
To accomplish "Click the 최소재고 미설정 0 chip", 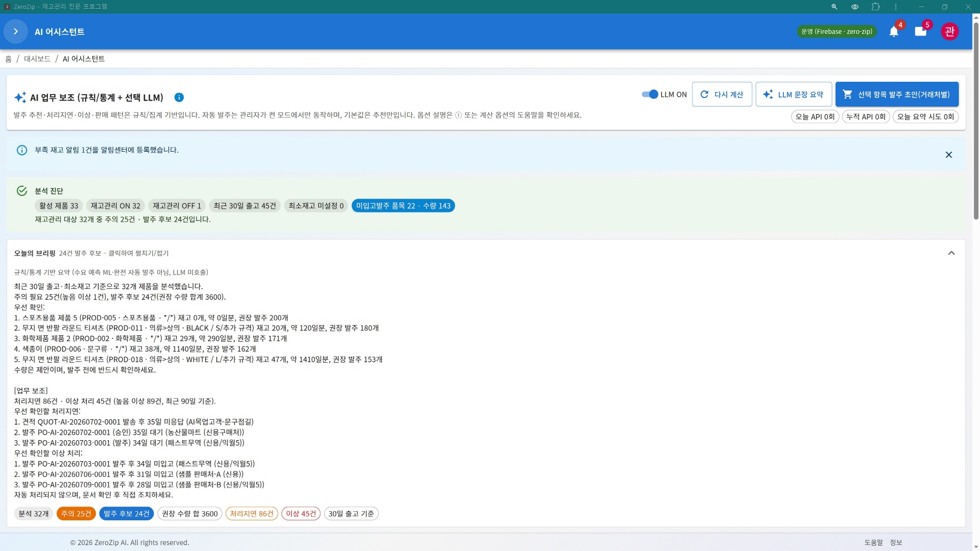I will click(x=316, y=206).
